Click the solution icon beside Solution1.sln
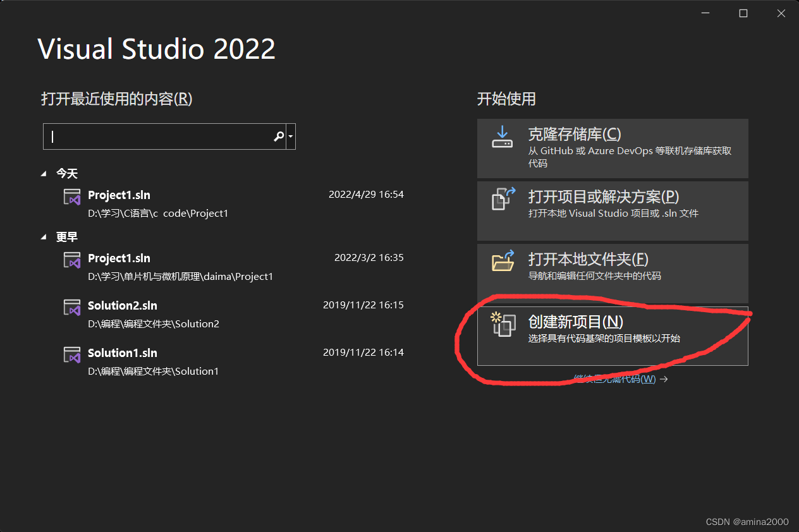Screen dimensions: 799x532 (x=72, y=354)
